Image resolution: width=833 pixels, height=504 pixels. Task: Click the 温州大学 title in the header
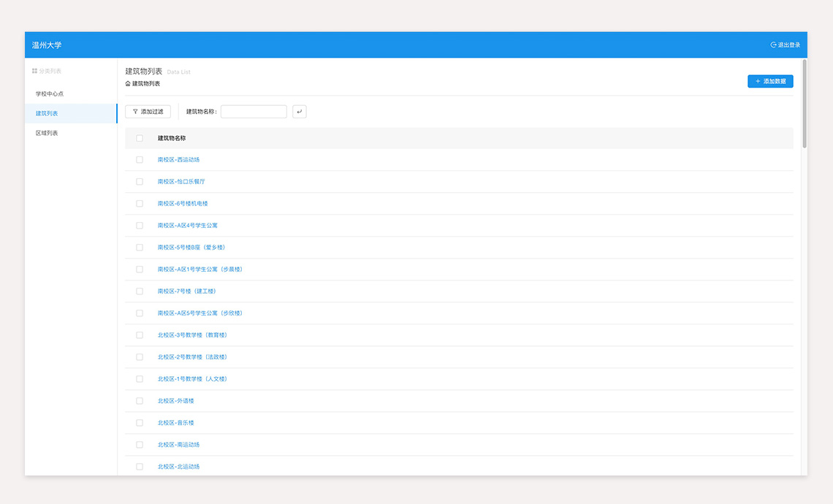47,45
